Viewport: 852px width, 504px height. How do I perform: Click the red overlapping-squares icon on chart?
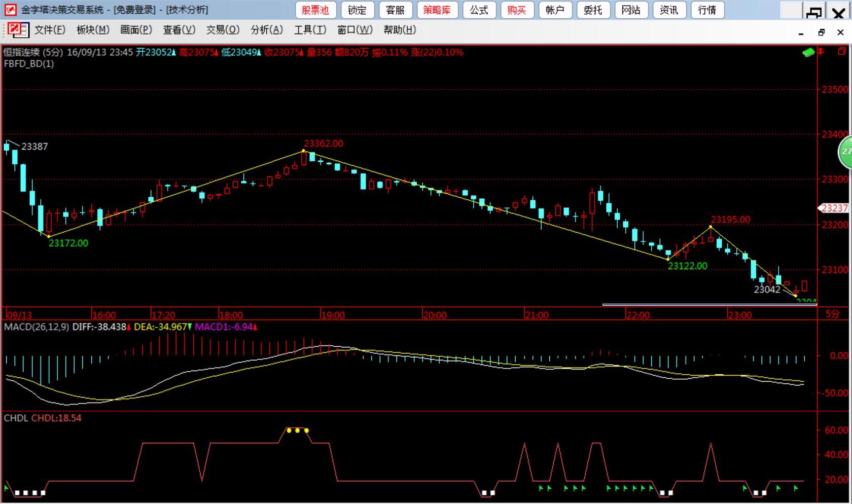click(x=841, y=51)
